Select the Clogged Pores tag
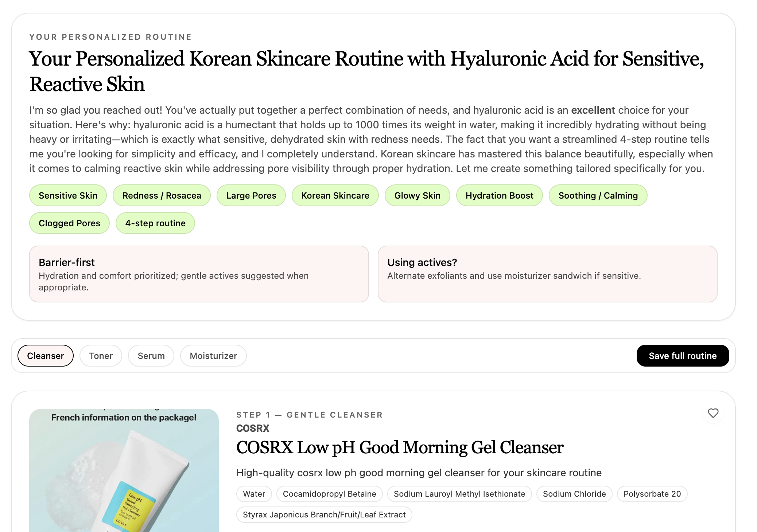The width and height of the screenshot is (757, 532). (x=69, y=223)
